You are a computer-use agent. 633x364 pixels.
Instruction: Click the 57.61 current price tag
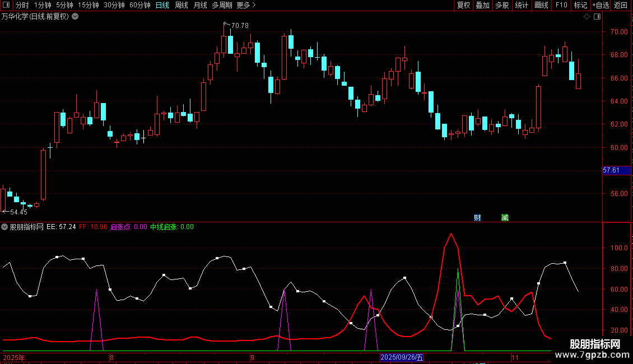(x=616, y=170)
